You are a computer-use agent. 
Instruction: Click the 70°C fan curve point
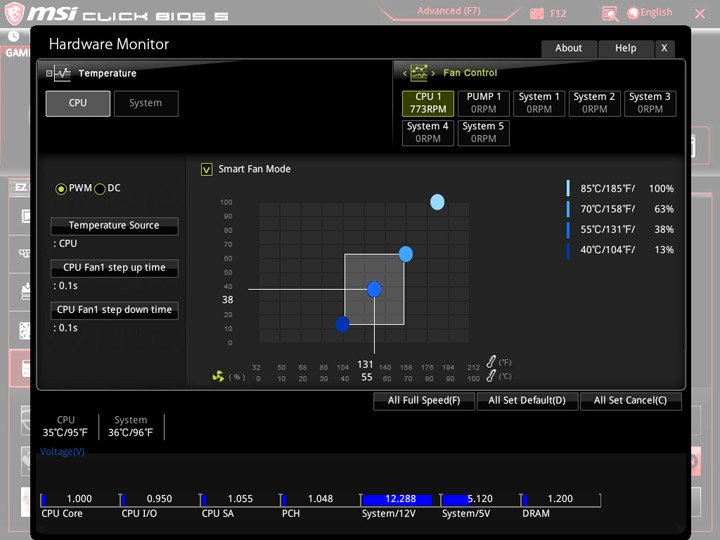pyautogui.click(x=405, y=254)
